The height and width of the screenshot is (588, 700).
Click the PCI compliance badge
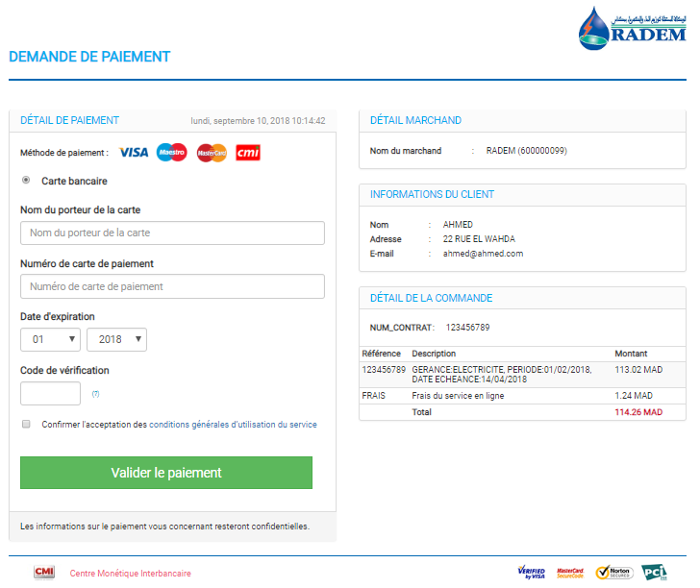[x=654, y=573]
